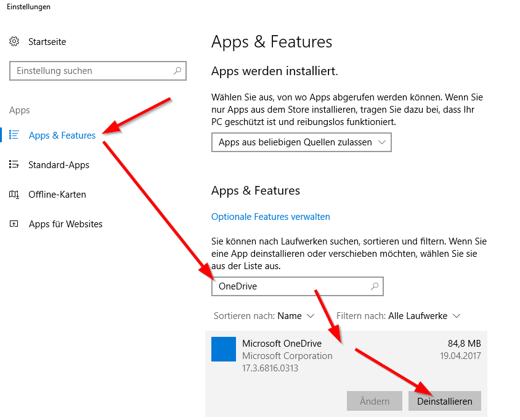Click the greyed Ändern button
This screenshot has width=520, height=420.
[x=375, y=401]
